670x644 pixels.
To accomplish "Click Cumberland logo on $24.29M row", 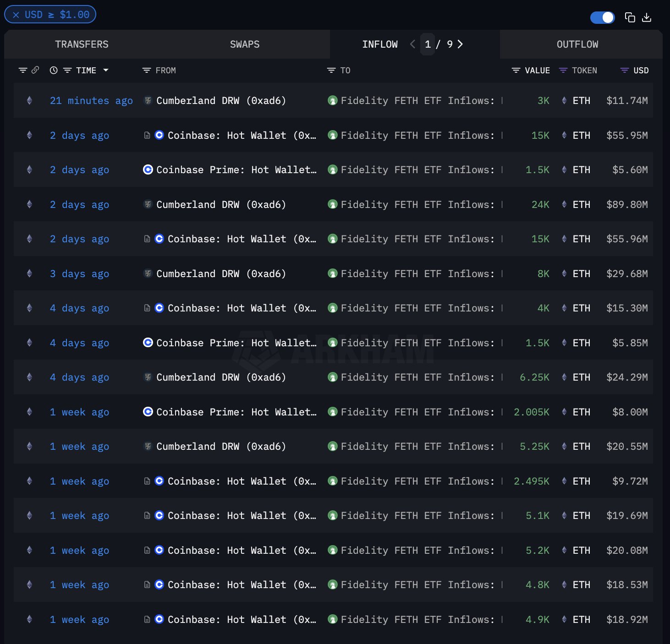I will pyautogui.click(x=148, y=377).
